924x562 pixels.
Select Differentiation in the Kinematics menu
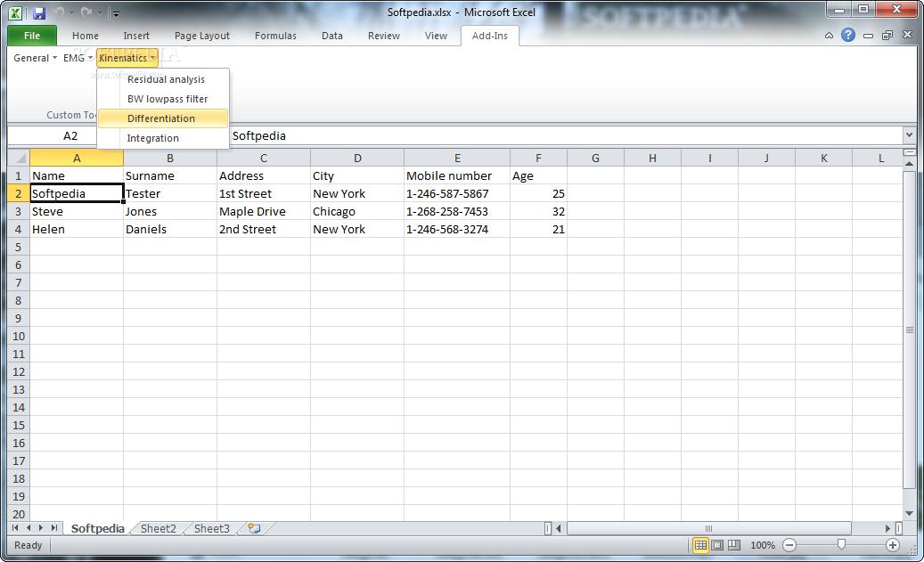pos(163,118)
